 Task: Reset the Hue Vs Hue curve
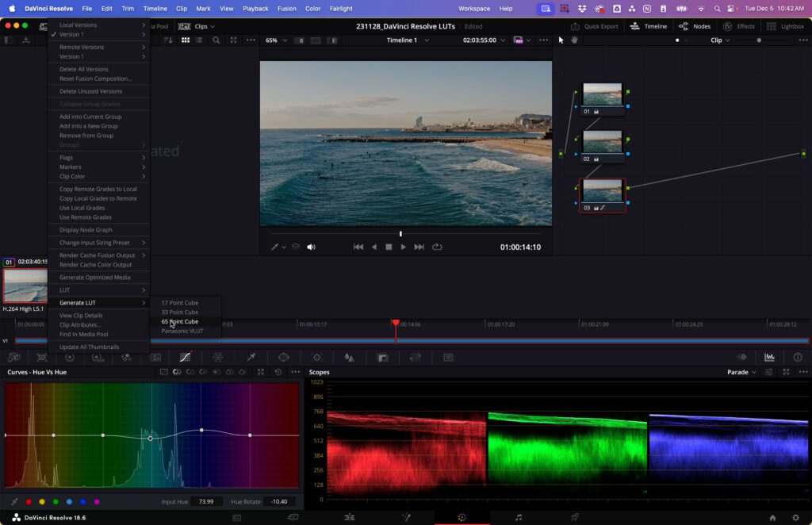(x=278, y=372)
